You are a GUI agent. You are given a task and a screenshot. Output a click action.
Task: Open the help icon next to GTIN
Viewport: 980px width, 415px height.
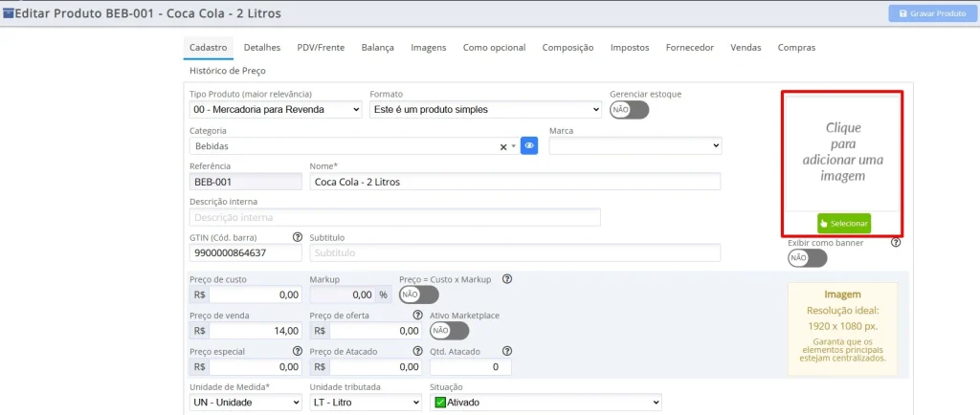298,237
